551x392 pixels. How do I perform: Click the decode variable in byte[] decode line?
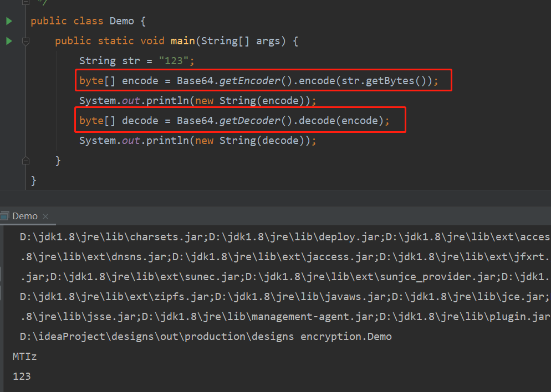[140, 121]
